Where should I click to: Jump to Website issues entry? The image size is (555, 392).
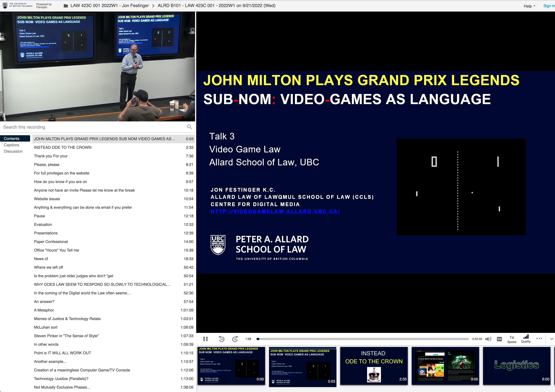pos(114,199)
